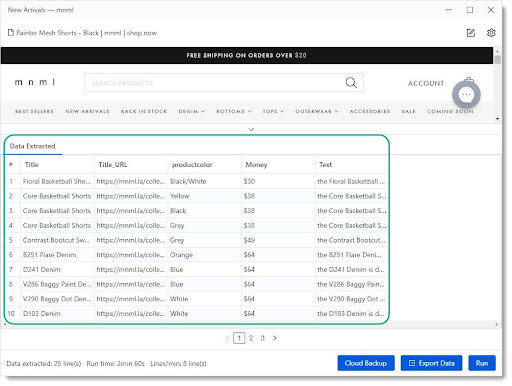Viewport: 512px width, 386px height.
Task: Collapse the browser panel chevron
Action: 251,129
